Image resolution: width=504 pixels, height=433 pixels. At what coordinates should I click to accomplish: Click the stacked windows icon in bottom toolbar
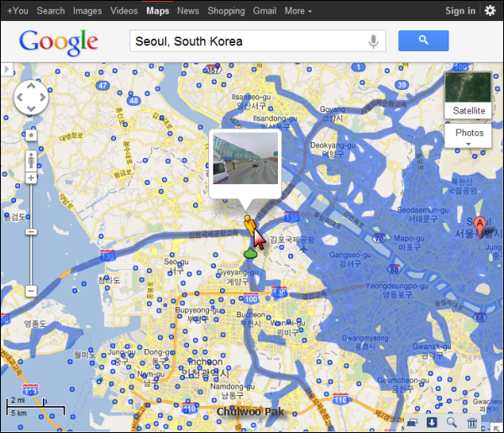coord(412,422)
